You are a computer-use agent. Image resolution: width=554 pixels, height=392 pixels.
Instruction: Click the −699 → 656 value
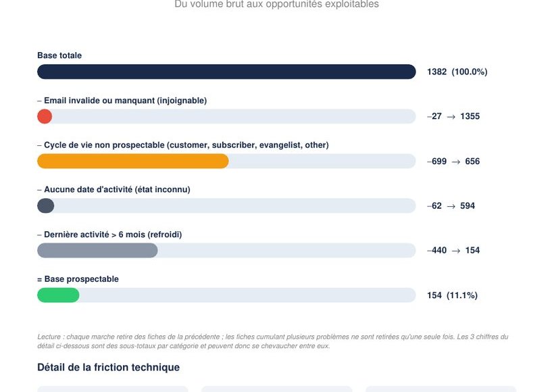[453, 161]
